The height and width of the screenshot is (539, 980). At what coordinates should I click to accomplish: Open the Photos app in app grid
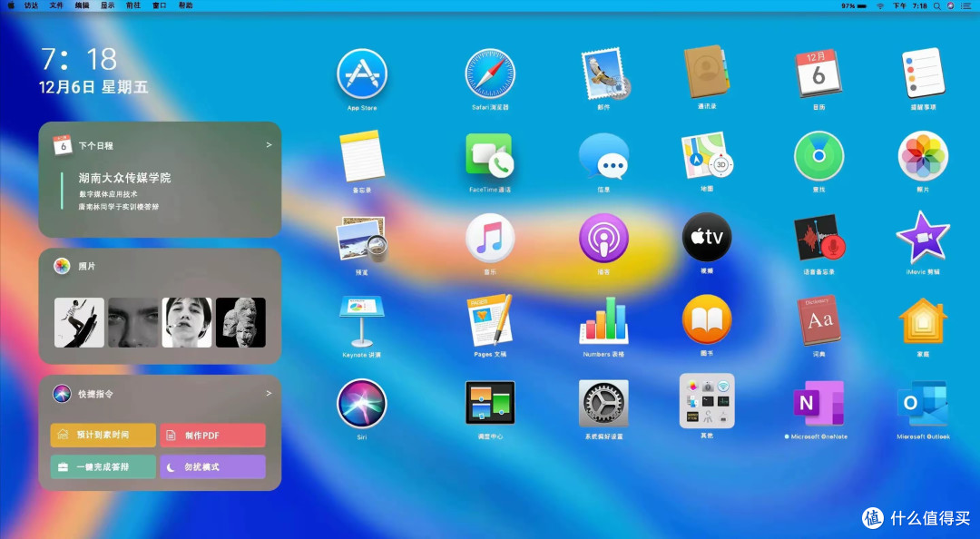tap(923, 156)
